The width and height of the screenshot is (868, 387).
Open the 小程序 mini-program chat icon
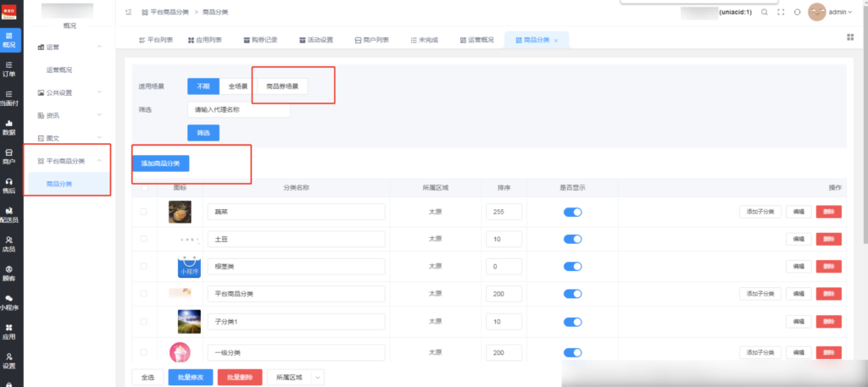coord(8,303)
